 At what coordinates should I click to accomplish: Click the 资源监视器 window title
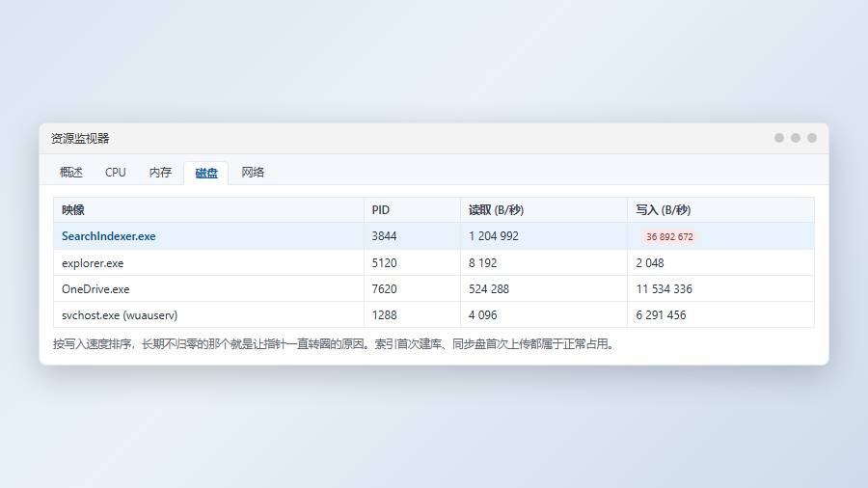click(80, 138)
